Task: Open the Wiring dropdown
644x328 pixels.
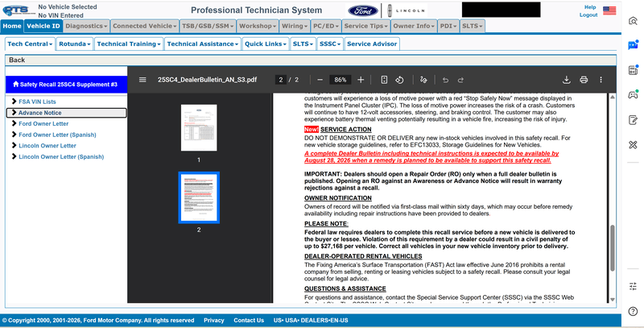Action: (x=295, y=26)
